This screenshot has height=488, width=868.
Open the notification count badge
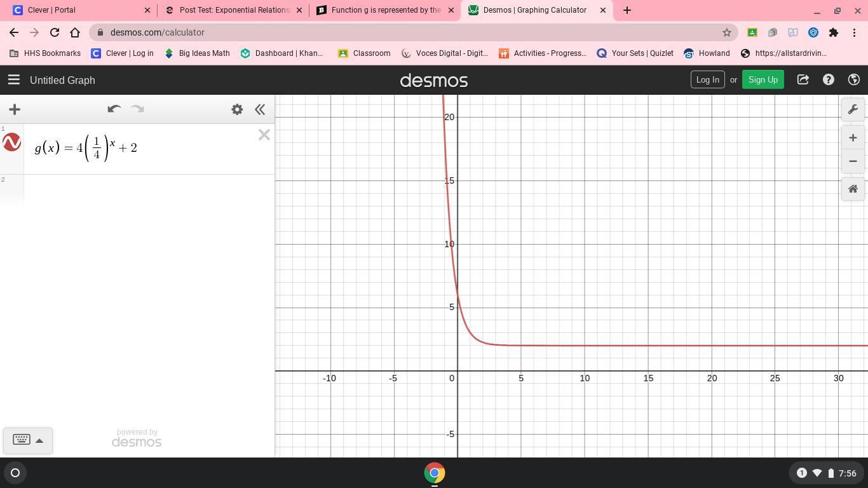click(802, 473)
